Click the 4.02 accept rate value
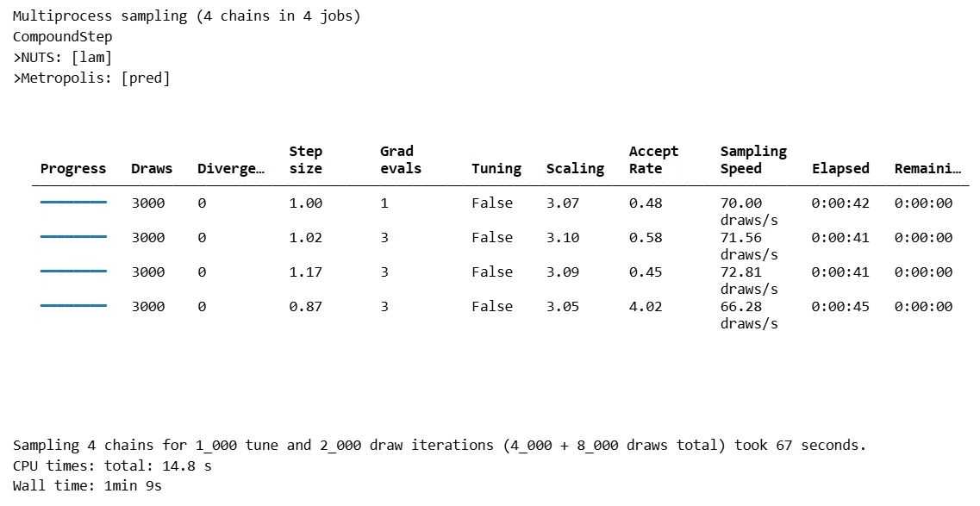 [x=646, y=306]
